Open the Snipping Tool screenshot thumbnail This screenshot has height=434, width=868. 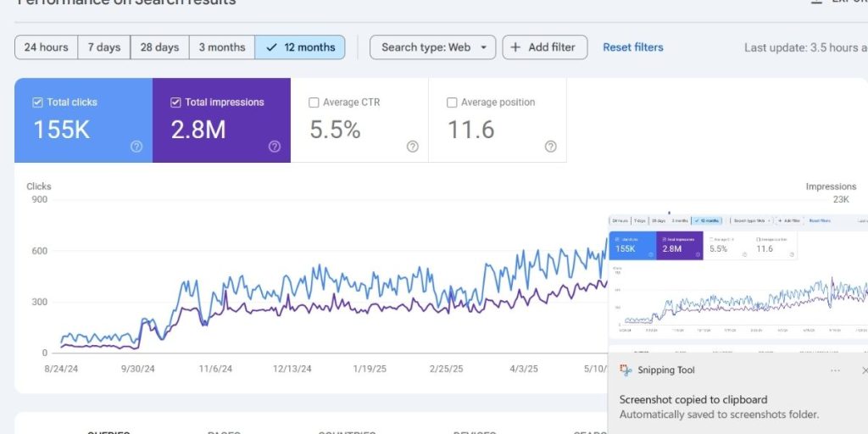[x=737, y=280]
